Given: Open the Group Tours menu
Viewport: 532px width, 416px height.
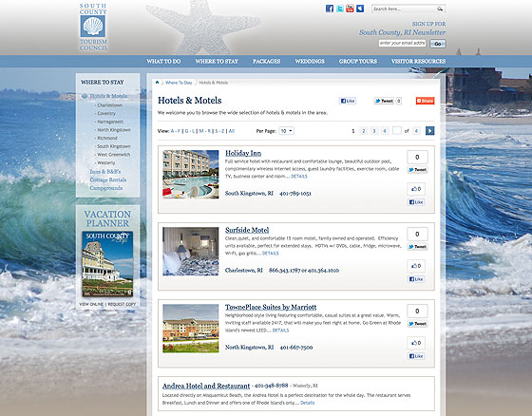Looking at the screenshot, I should tap(358, 62).
